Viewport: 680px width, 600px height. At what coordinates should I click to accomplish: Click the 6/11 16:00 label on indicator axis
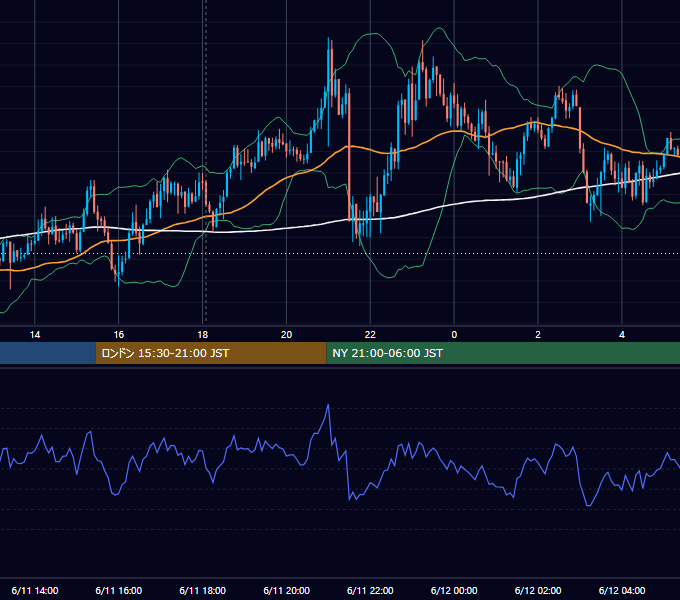tap(118, 590)
